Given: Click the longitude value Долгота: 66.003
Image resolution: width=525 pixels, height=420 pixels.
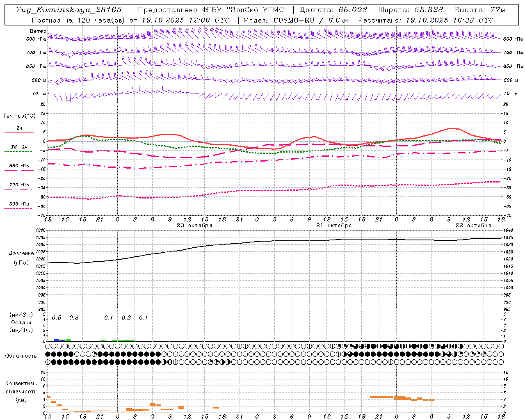Looking at the screenshot, I should [333, 10].
